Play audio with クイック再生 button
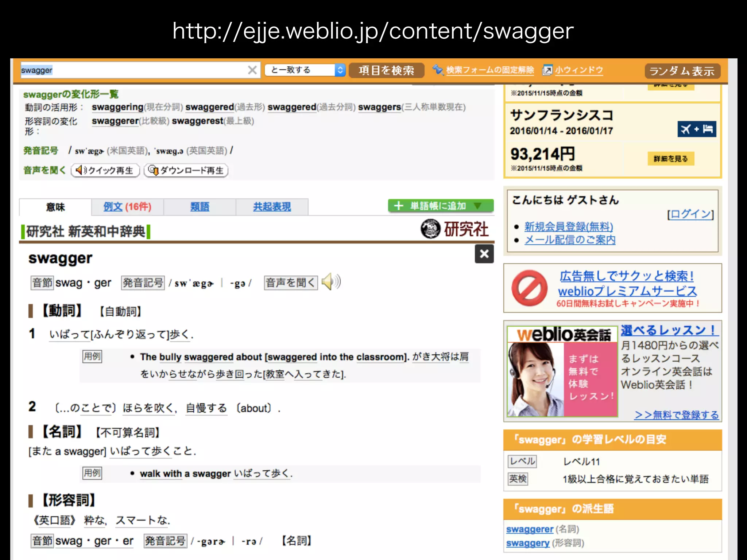Screen dimensions: 747x560 [105, 171]
